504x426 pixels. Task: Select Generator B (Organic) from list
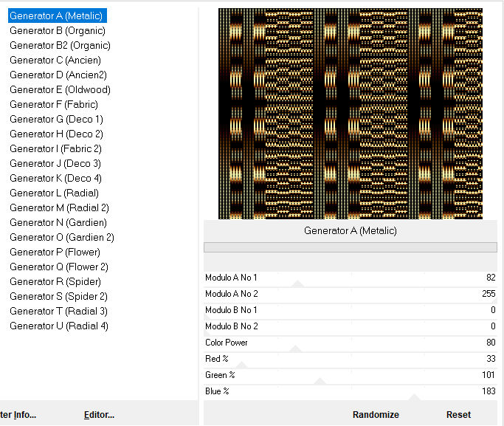click(58, 30)
